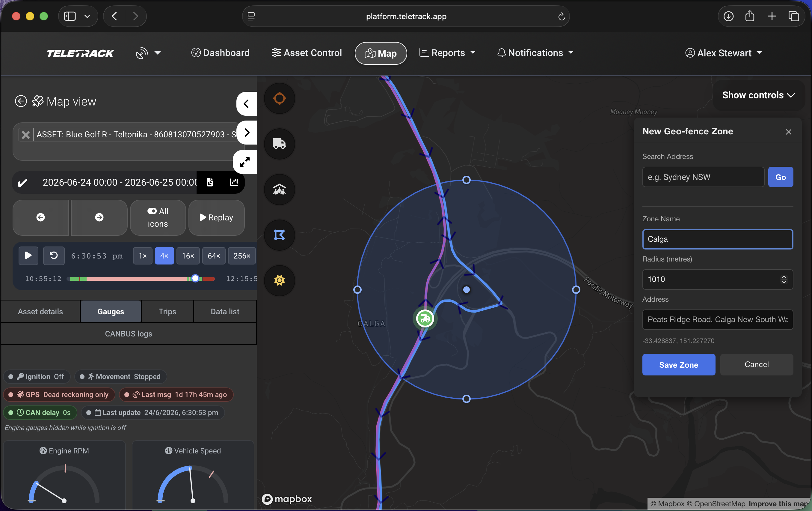Open Alex Stewart user menu
Image resolution: width=812 pixels, height=511 pixels.
[x=724, y=53]
